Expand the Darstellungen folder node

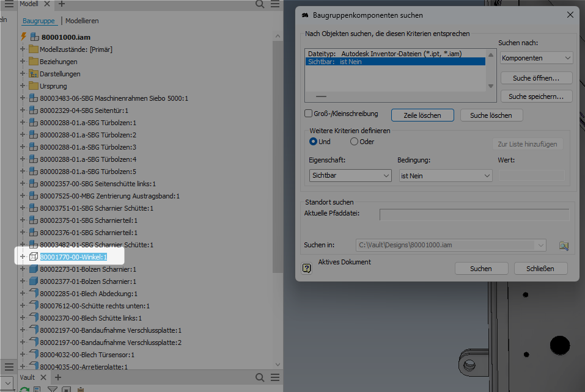click(x=23, y=73)
